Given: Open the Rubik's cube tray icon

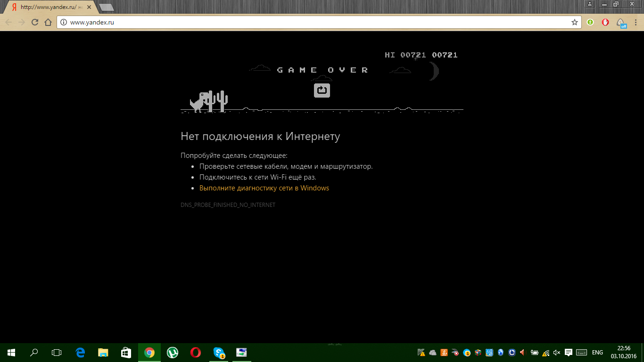Looking at the screenshot, I should point(478,352).
